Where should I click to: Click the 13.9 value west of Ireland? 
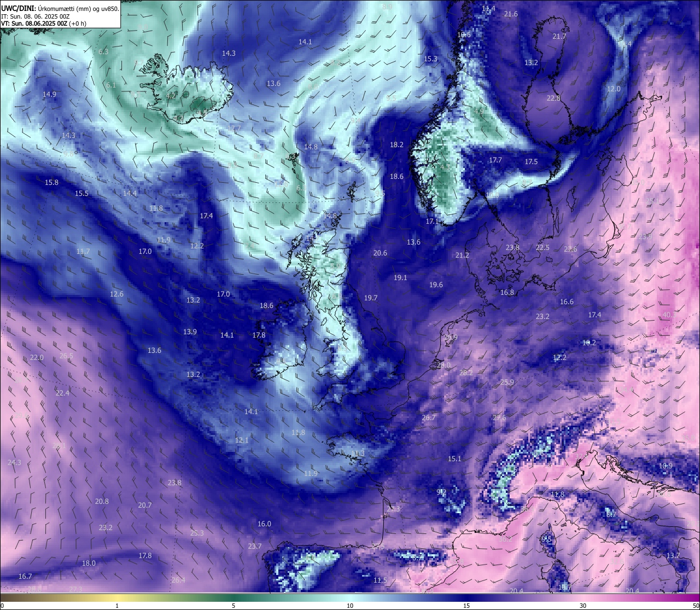click(x=190, y=332)
